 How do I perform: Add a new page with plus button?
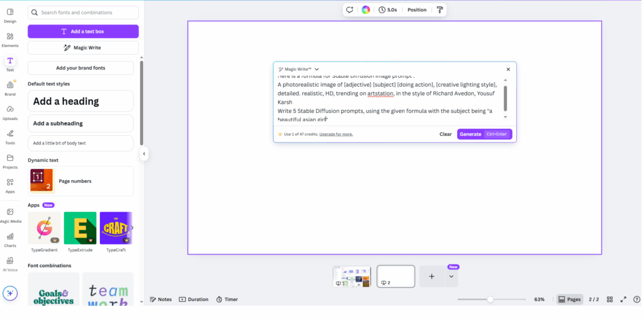431,276
